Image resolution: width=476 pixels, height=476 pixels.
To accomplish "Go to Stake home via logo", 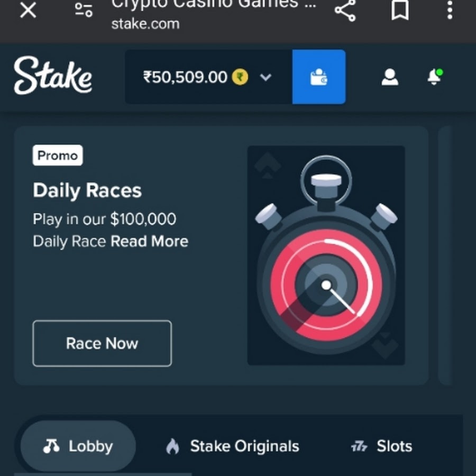I will tap(53, 76).
